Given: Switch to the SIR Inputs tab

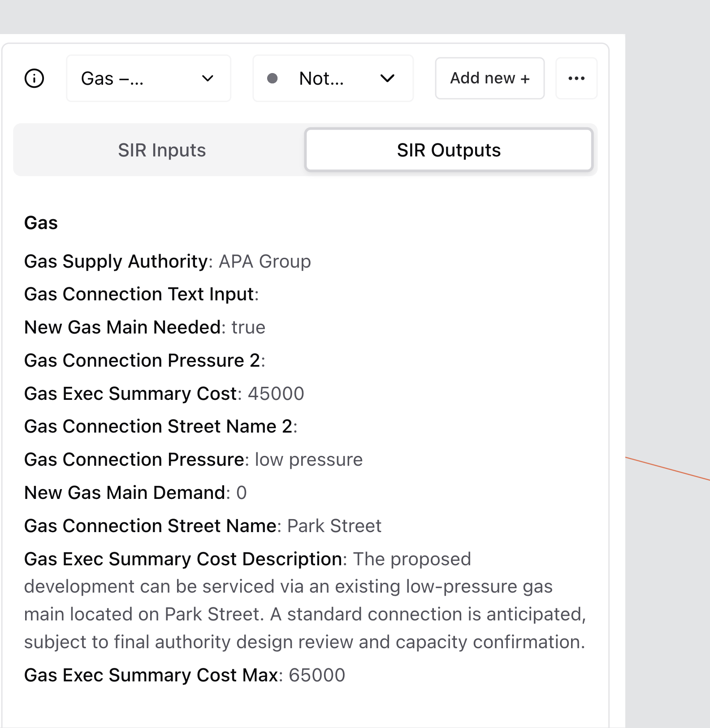Looking at the screenshot, I should pos(161,150).
